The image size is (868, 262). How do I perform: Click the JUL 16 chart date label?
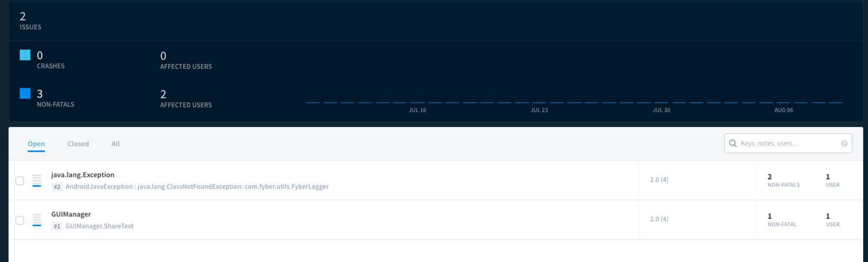click(x=417, y=110)
